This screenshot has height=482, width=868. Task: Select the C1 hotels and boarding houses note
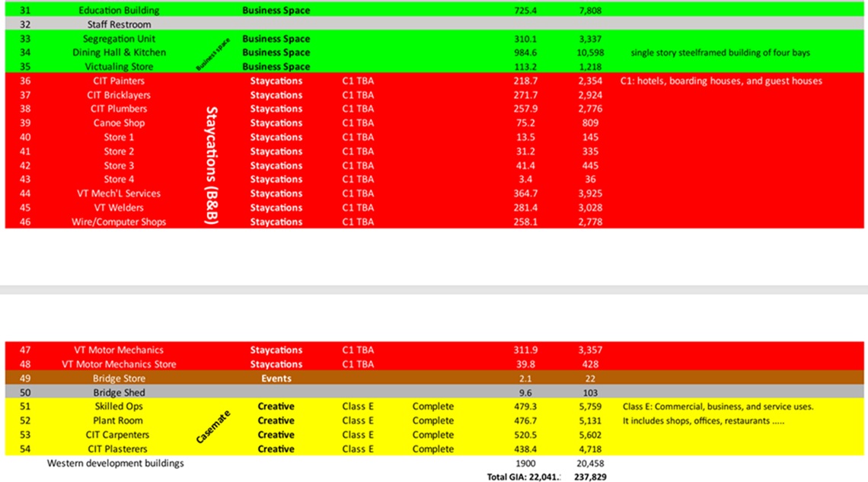[x=721, y=81]
